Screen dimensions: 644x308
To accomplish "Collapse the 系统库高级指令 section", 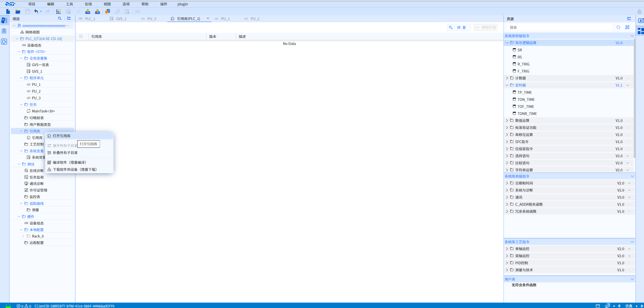I will click(632, 176).
